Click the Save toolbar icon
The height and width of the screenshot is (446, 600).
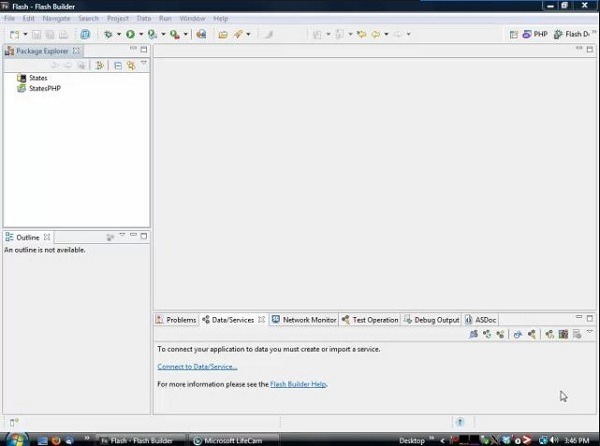tap(36, 35)
